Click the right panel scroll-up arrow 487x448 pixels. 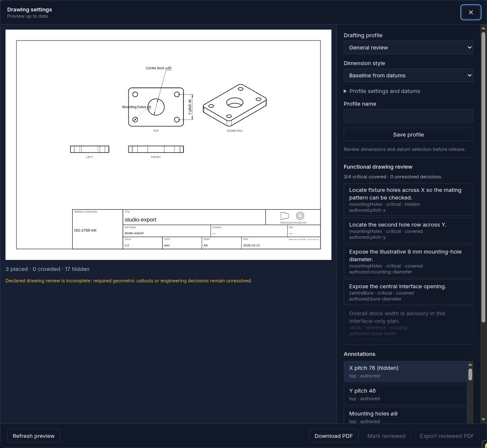483,28
